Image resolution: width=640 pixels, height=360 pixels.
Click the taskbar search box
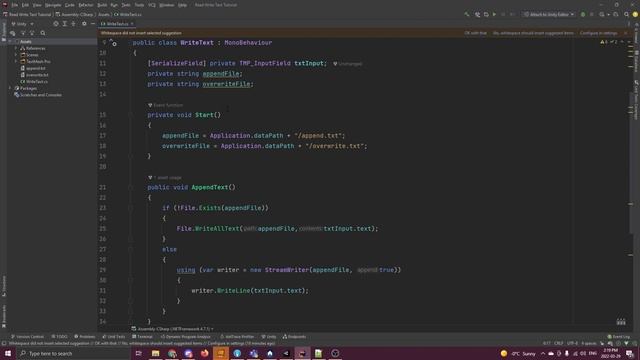point(73,353)
